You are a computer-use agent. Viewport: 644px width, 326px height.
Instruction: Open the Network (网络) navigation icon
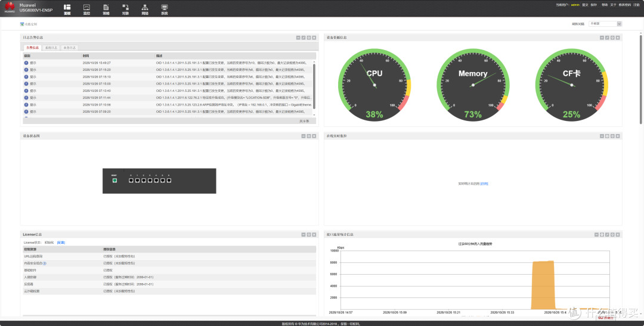click(145, 10)
